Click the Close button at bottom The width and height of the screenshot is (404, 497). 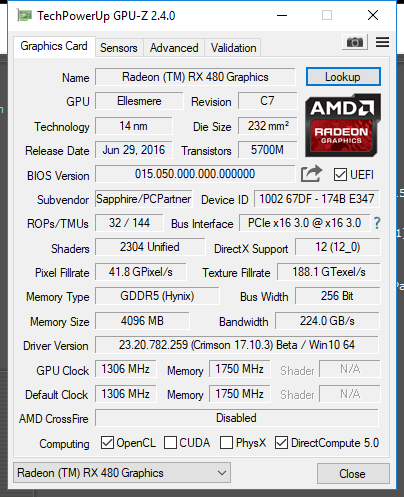click(353, 473)
